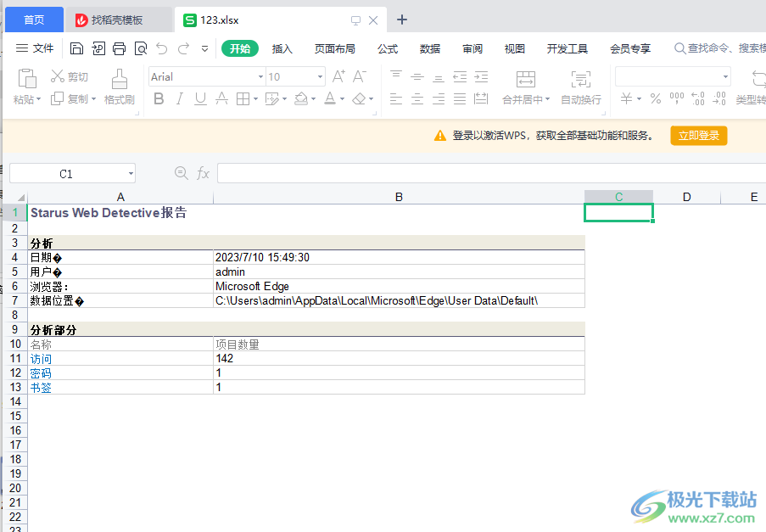Open the quick access toolbar customize arrow
Viewport: 766px width, 532px height.
tap(204, 48)
